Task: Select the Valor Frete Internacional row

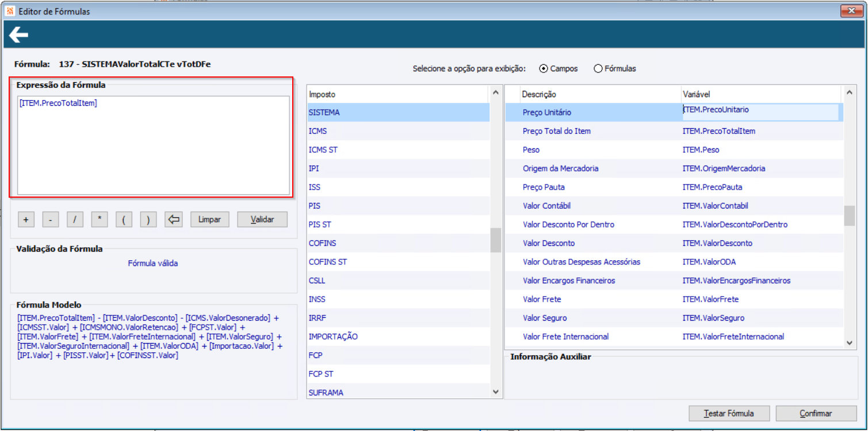Action: tap(673, 337)
